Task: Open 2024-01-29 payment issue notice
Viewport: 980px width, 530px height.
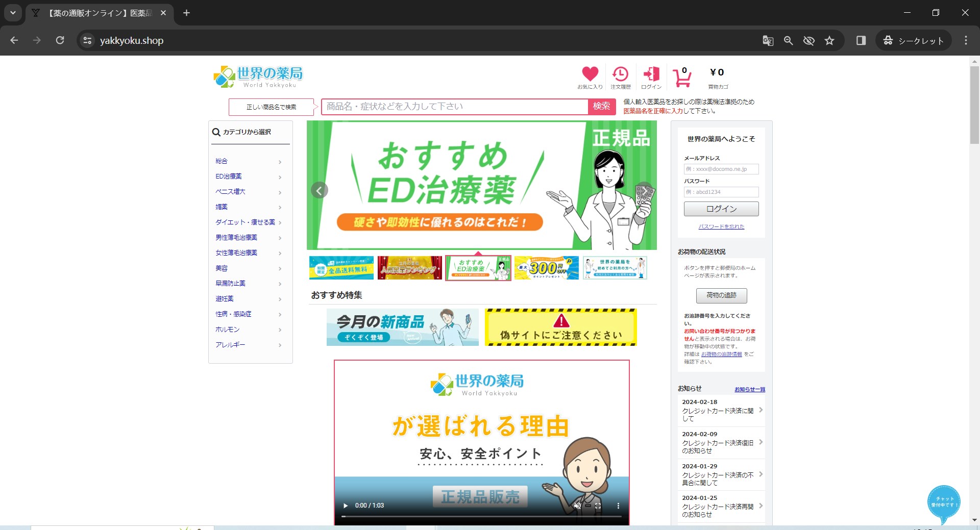Action: (x=721, y=474)
